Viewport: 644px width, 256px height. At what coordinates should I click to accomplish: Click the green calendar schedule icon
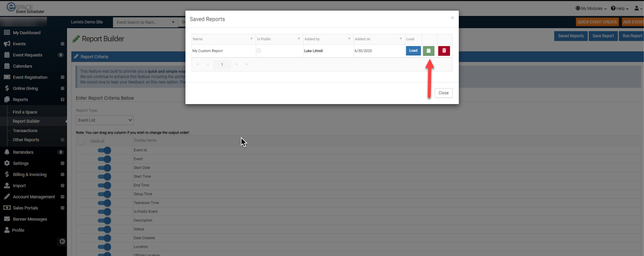pos(429,51)
